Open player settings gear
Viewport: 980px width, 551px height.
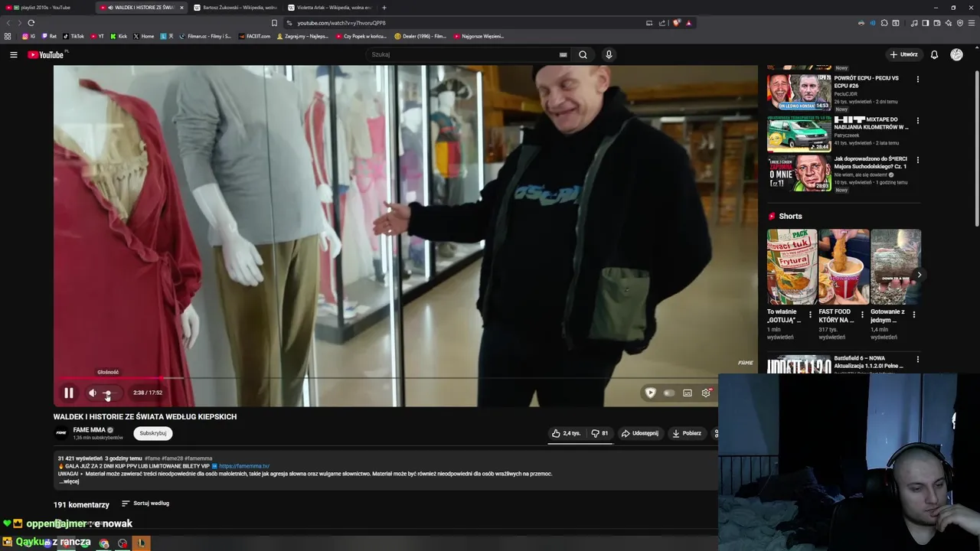pyautogui.click(x=706, y=393)
